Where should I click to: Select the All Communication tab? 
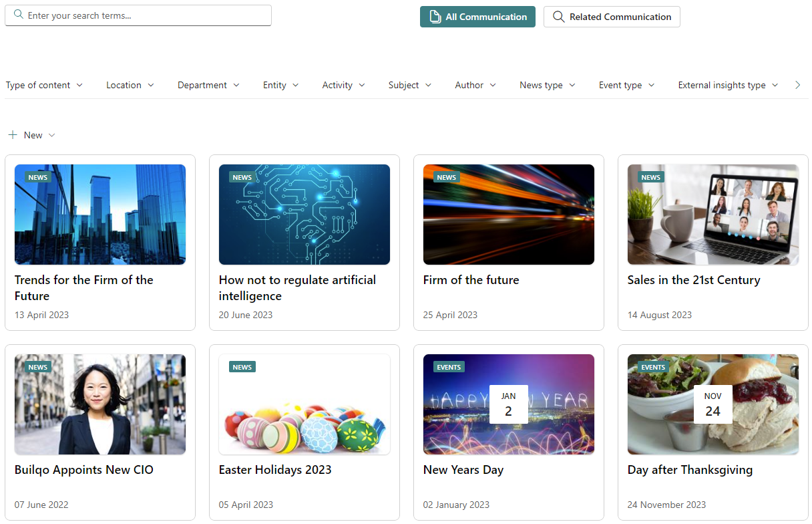[477, 17]
